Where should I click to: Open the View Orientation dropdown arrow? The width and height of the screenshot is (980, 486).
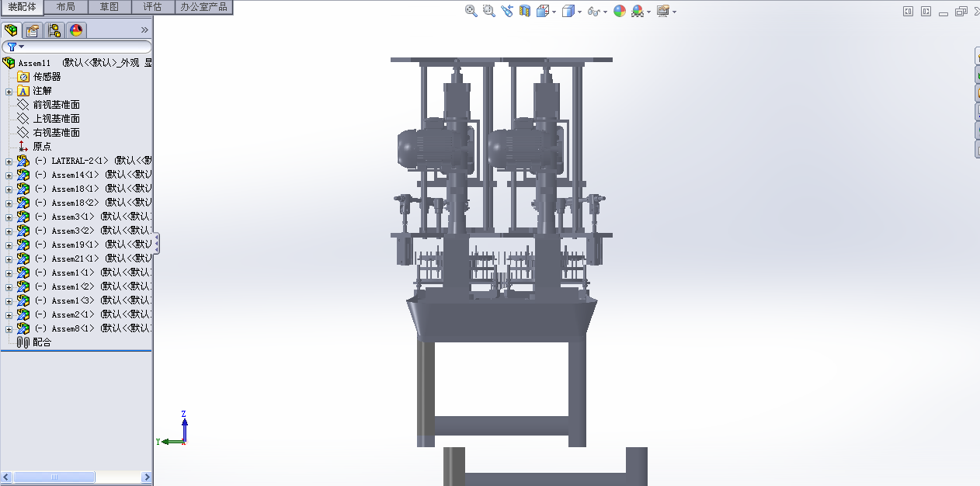pyautogui.click(x=554, y=12)
